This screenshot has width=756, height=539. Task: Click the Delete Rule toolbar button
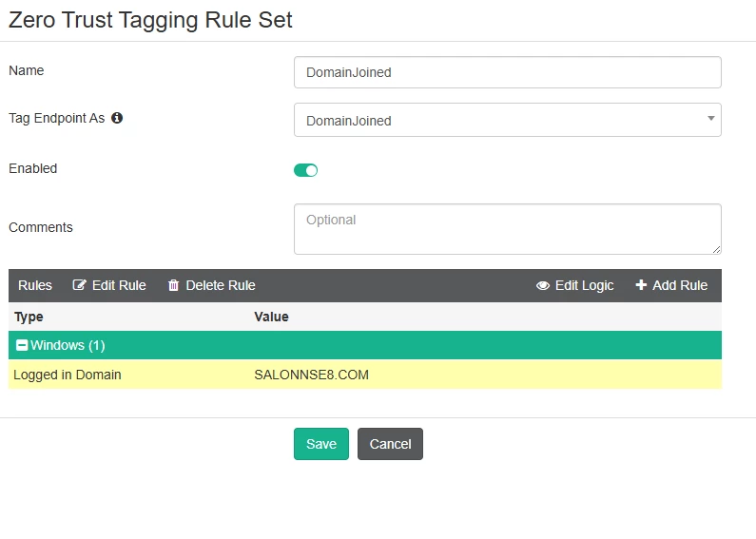[212, 285]
